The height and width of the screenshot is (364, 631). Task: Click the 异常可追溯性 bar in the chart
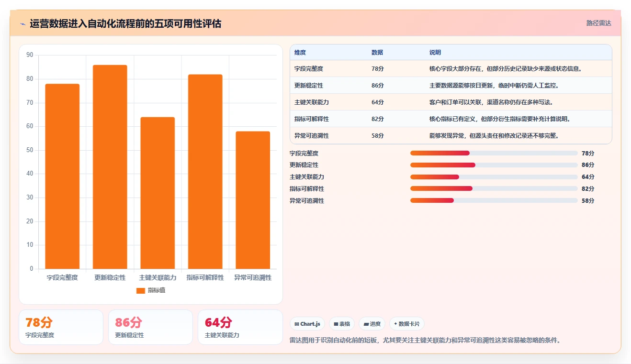point(253,200)
